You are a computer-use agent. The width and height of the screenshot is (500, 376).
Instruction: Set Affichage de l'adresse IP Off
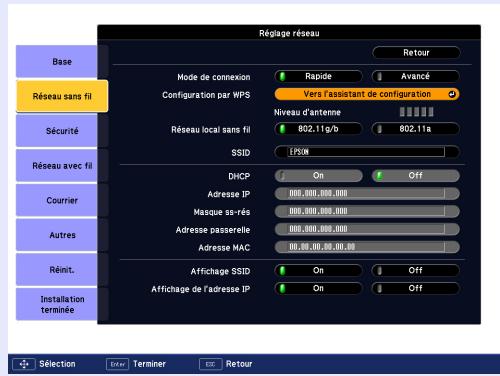point(416,289)
